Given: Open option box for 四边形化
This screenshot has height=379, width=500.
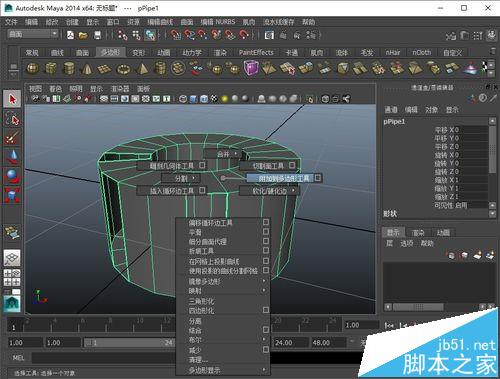Looking at the screenshot, I should (x=266, y=310).
